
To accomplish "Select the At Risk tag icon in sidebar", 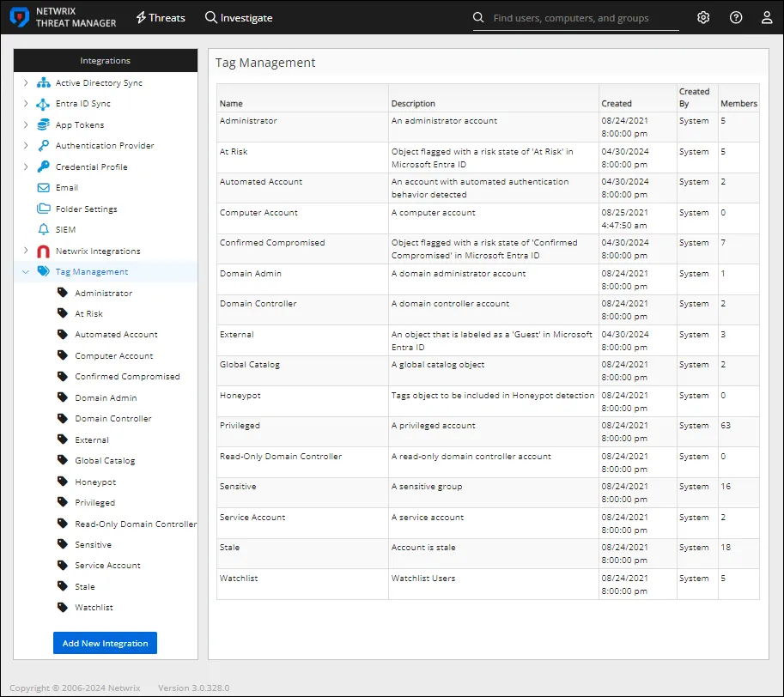I will 63,313.
